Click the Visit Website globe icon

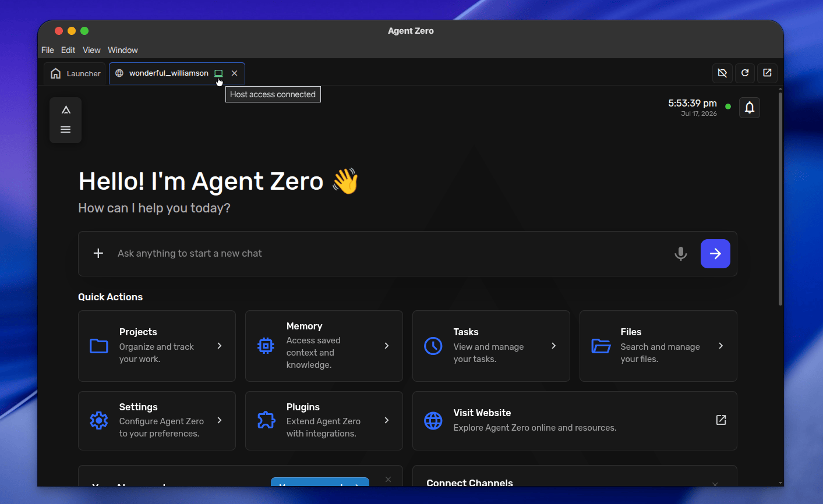433,420
